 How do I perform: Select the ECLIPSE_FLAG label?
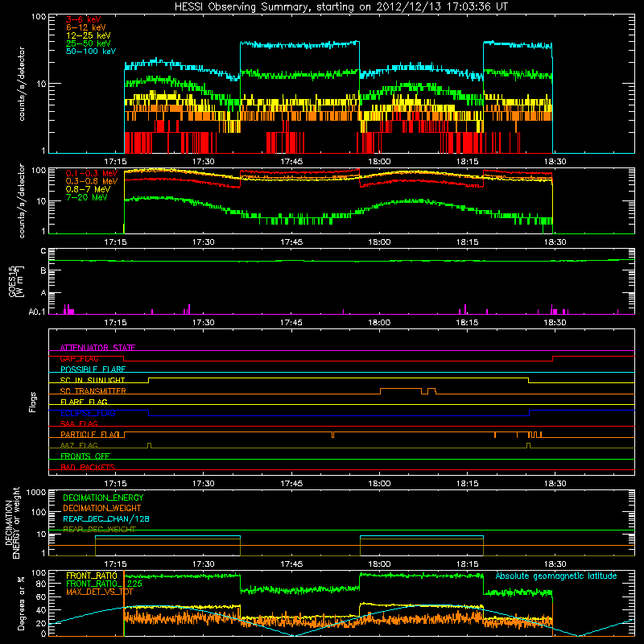point(88,413)
